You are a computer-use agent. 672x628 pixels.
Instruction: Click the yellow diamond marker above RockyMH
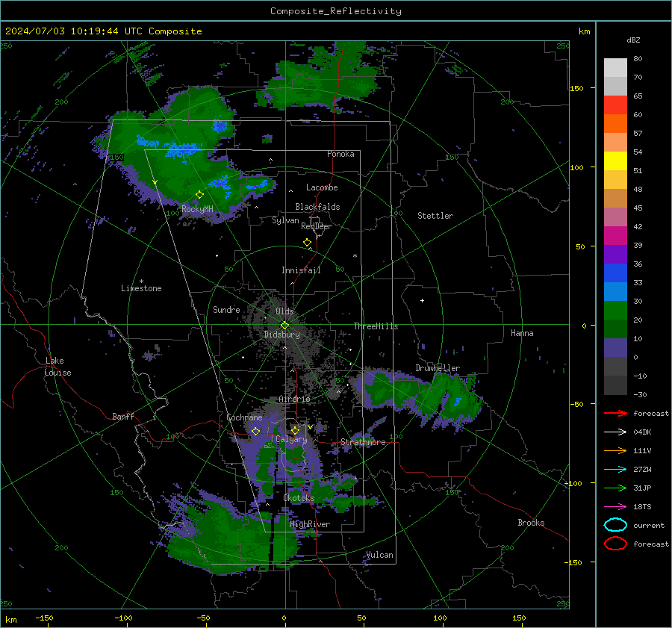(199, 195)
